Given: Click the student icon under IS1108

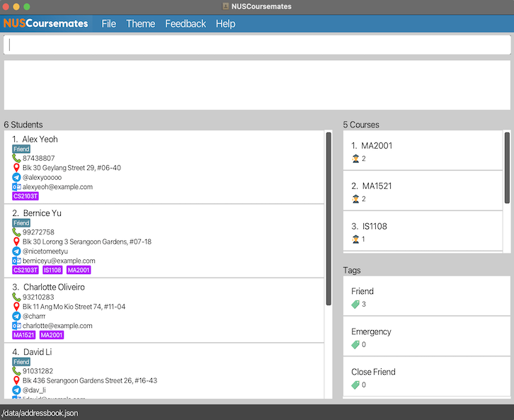Looking at the screenshot, I should coord(355,239).
